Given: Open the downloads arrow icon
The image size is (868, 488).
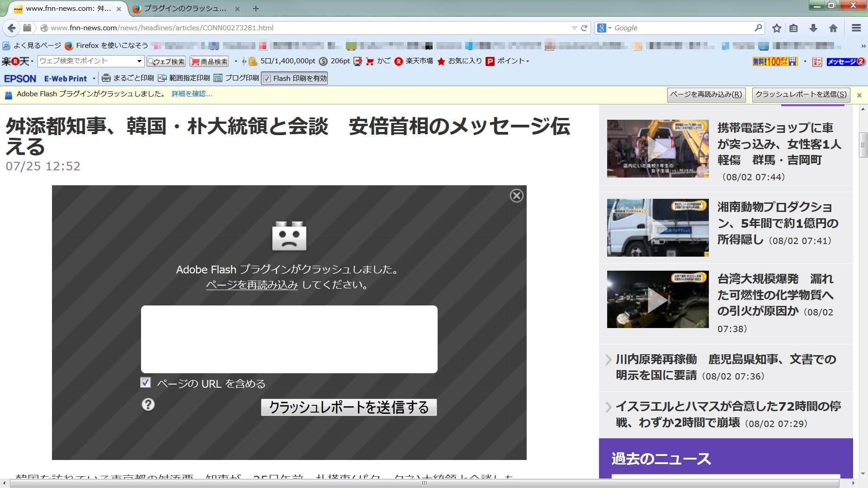Looking at the screenshot, I should pyautogui.click(x=813, y=28).
